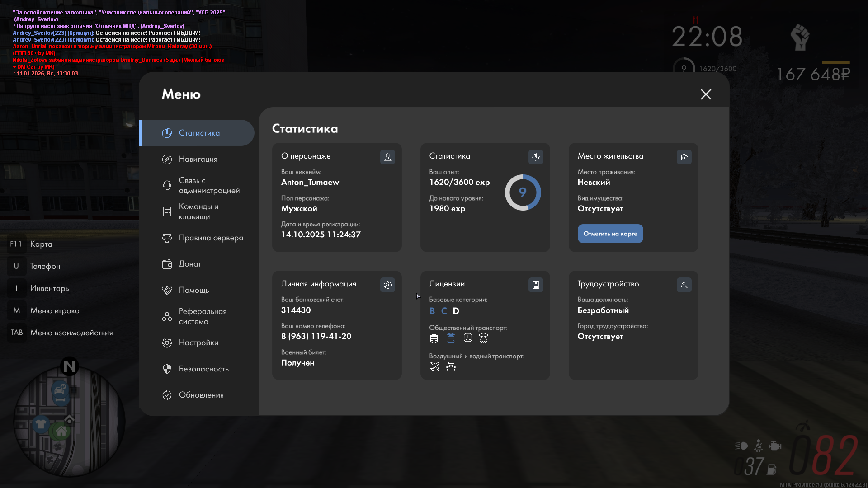Open Безопасность section
The image size is (868, 488).
[x=203, y=369]
